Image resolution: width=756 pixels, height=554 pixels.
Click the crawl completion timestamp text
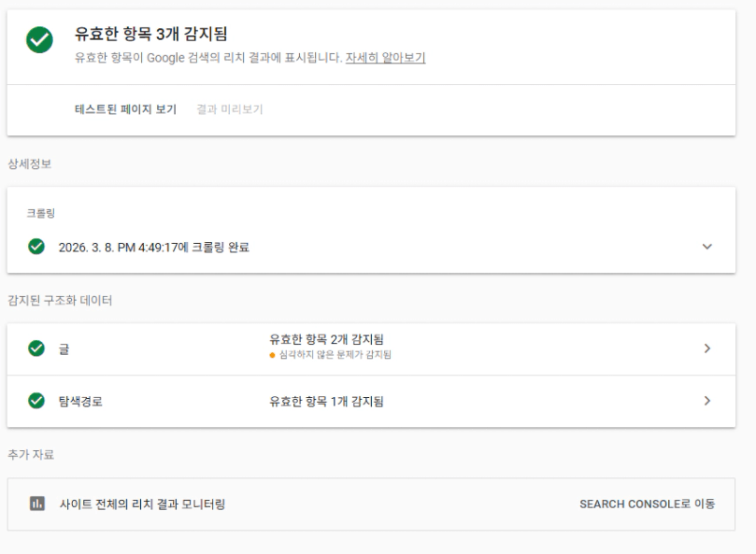point(153,248)
